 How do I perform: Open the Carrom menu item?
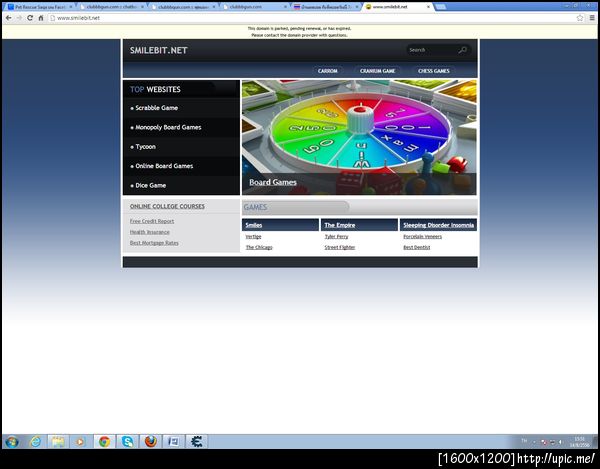(x=328, y=71)
